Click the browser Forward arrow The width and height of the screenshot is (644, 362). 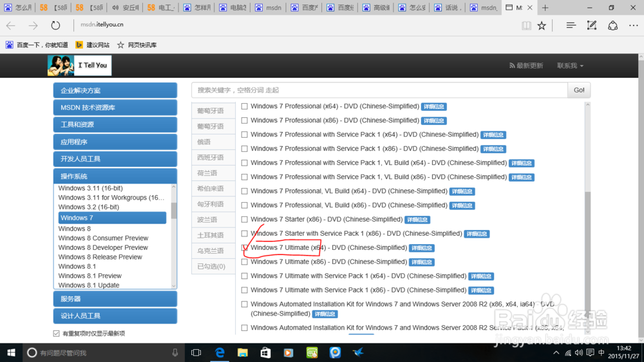coord(33,26)
